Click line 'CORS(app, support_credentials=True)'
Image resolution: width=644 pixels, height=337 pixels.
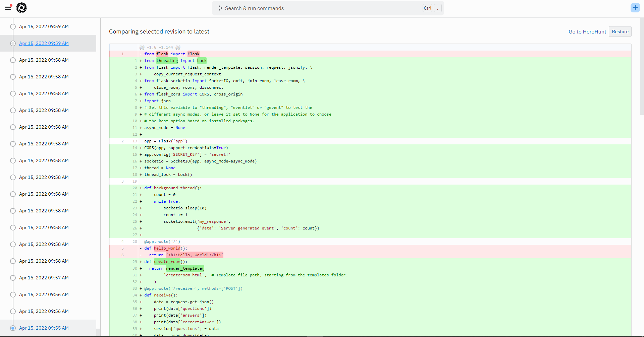point(370,148)
